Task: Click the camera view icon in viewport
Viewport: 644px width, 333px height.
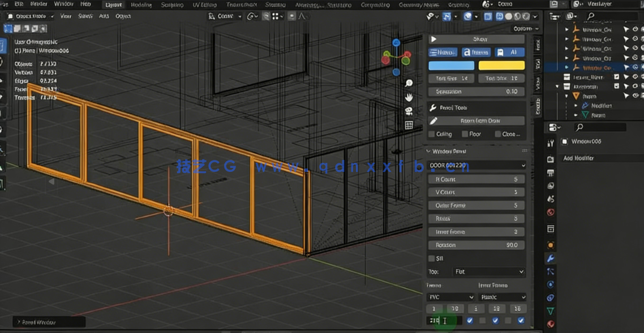Action: (x=409, y=111)
